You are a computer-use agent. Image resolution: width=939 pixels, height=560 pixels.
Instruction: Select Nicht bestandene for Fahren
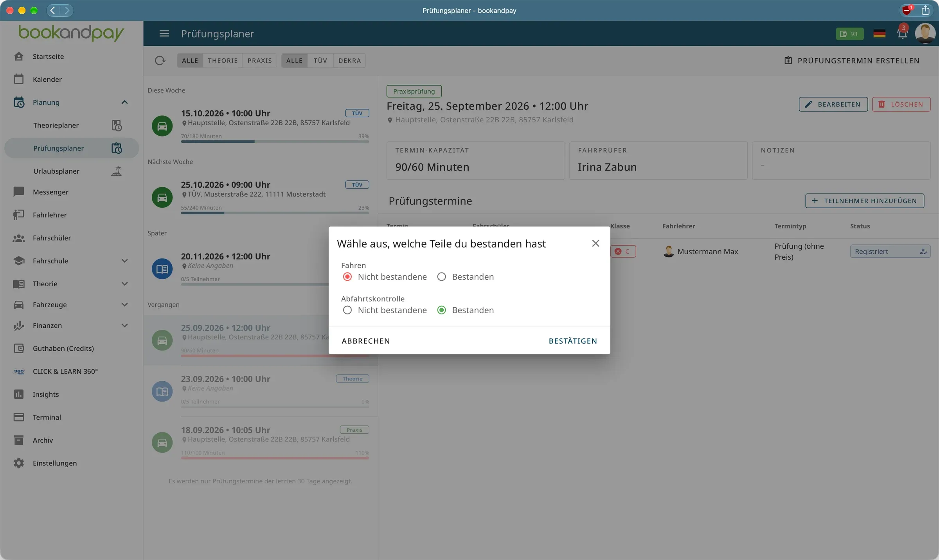[347, 277]
